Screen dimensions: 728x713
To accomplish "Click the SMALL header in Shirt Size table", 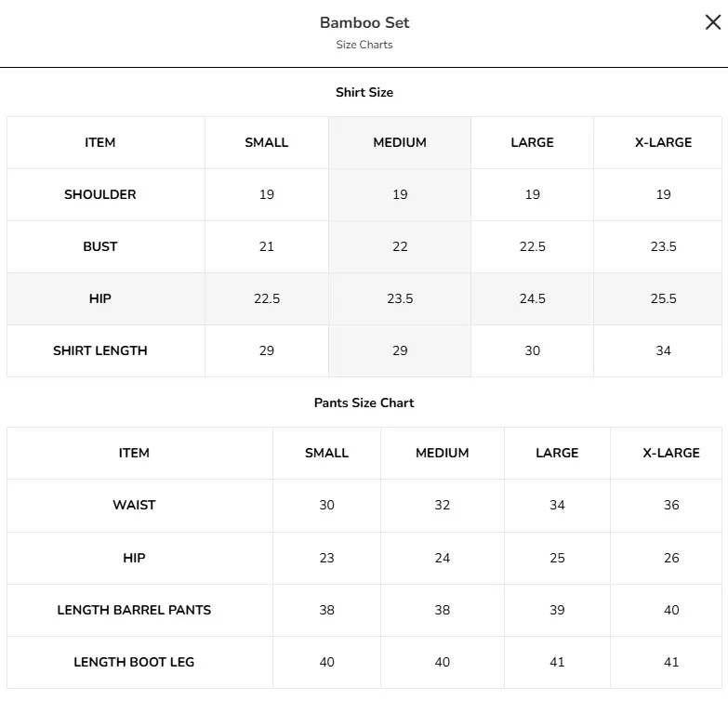I will 267,142.
